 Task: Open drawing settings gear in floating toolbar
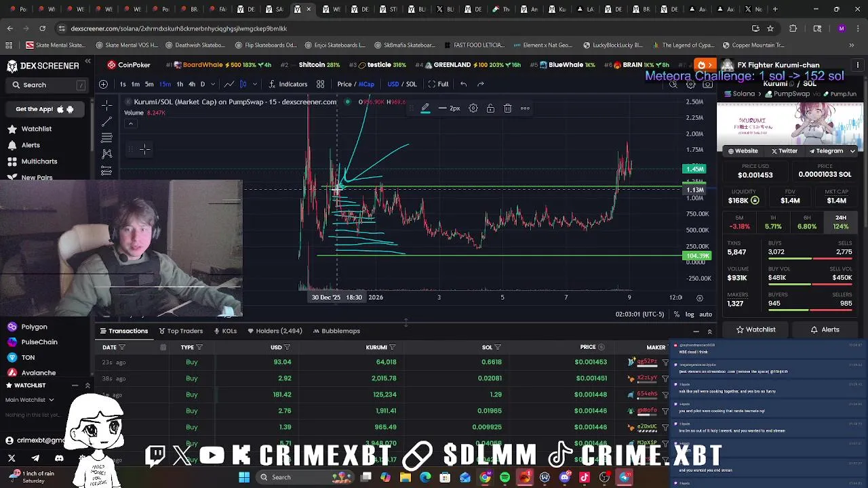pos(473,108)
